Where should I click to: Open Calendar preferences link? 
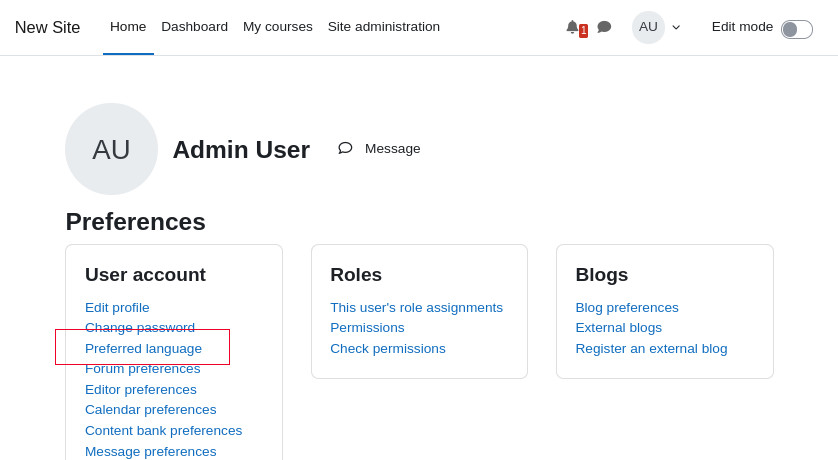(150, 410)
